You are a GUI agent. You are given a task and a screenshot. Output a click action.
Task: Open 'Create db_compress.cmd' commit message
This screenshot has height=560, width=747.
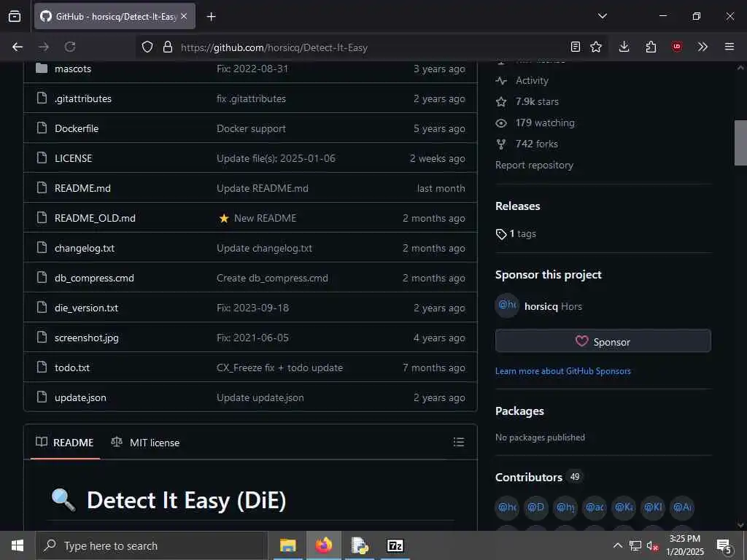tap(272, 278)
